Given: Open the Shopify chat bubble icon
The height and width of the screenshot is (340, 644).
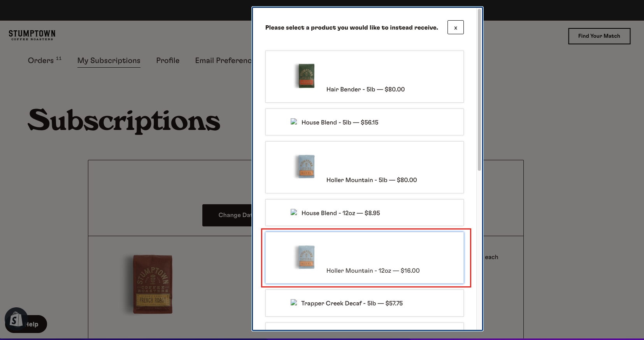Looking at the screenshot, I should [16, 320].
